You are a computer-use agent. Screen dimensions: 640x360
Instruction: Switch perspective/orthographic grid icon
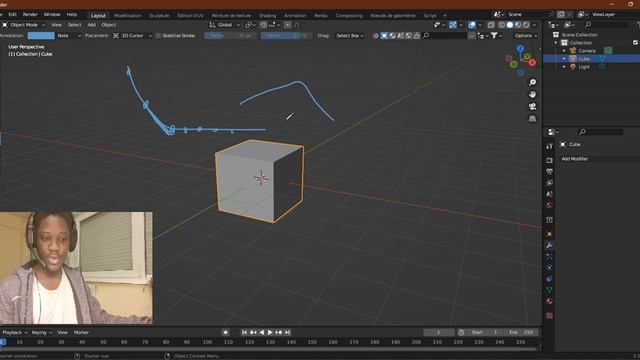point(532,119)
